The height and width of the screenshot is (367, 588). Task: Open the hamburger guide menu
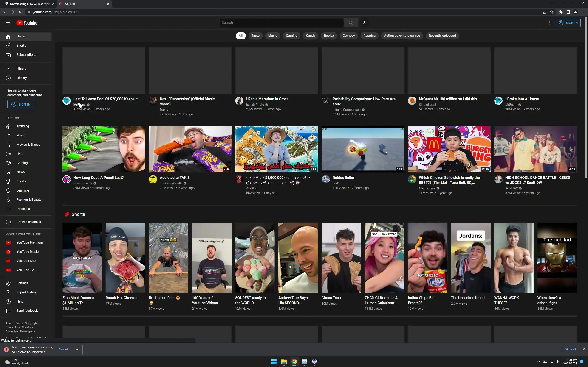coord(8,22)
